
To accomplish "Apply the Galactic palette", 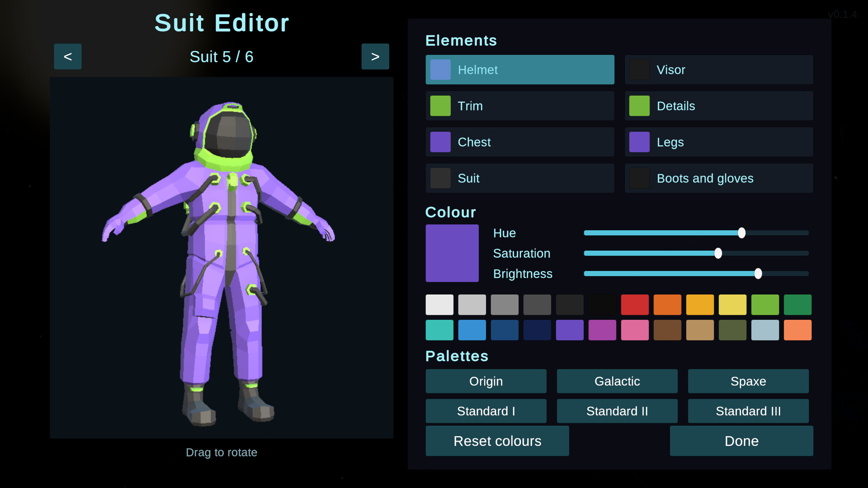I will coord(617,381).
